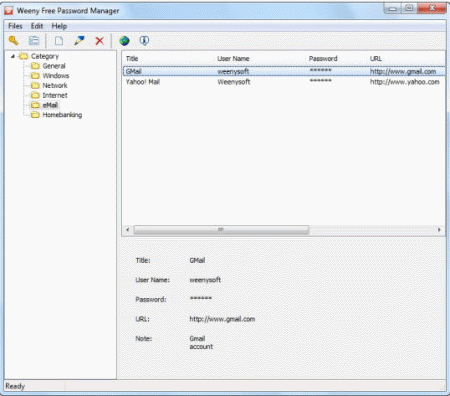
Task: Click the masked password in GMail row
Action: pyautogui.click(x=320, y=70)
